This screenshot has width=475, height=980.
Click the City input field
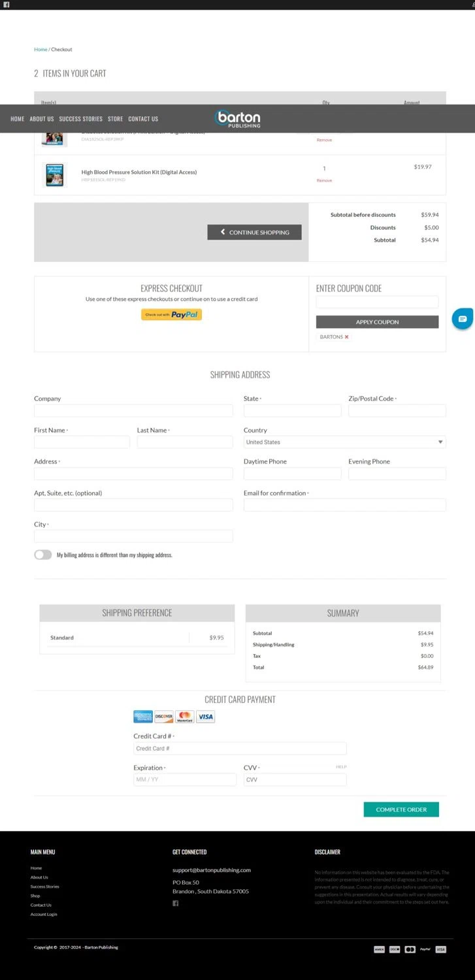pos(133,536)
